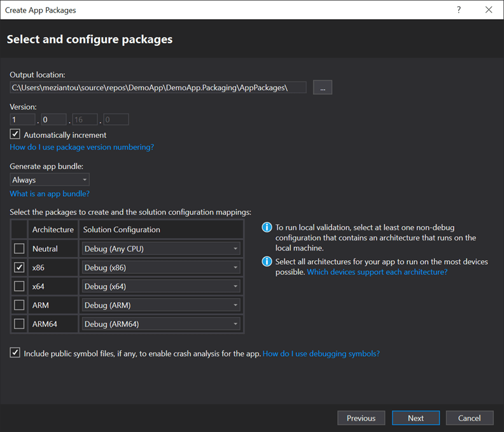Image resolution: width=504 pixels, height=432 pixels.
Task: Enable the Neutral architecture checkbox
Action: click(20, 249)
